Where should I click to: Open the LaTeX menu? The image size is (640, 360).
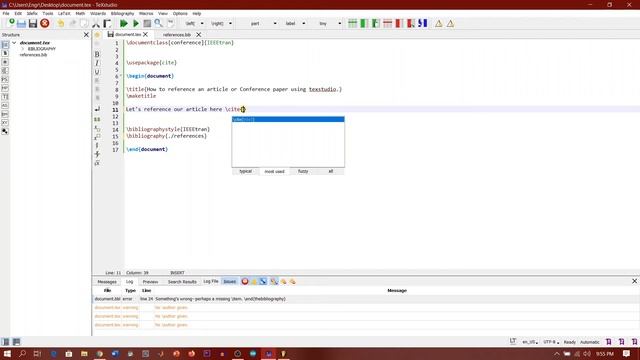click(64, 13)
